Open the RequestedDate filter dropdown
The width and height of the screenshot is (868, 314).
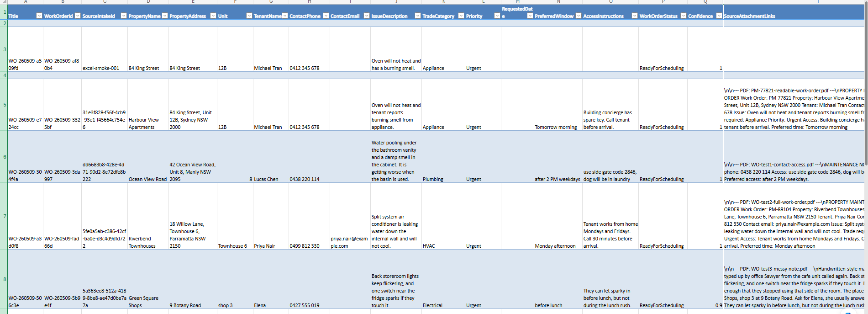click(530, 16)
